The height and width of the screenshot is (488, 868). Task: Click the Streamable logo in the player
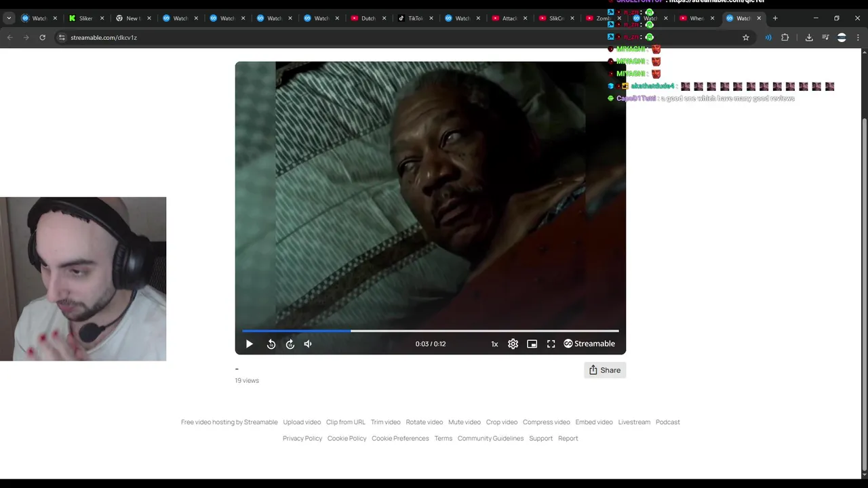(589, 344)
